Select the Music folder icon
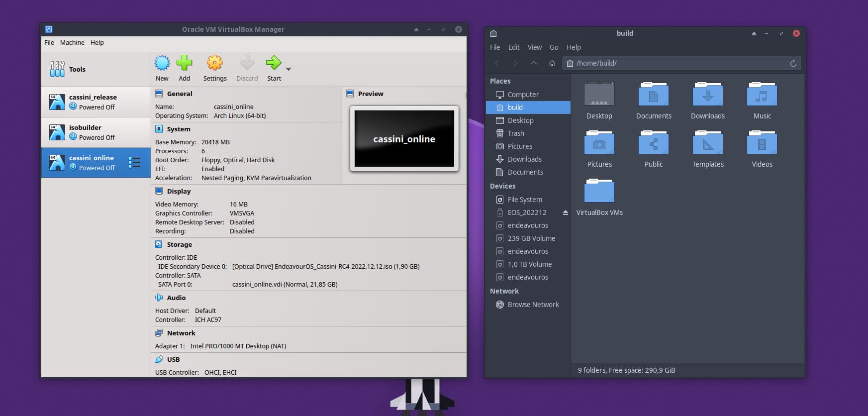The height and width of the screenshot is (416, 868). click(762, 94)
